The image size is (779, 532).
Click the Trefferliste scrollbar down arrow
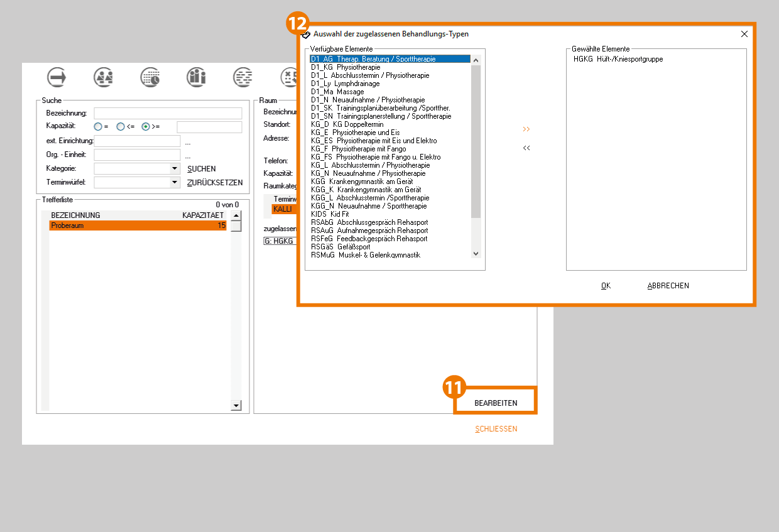pos(236,406)
